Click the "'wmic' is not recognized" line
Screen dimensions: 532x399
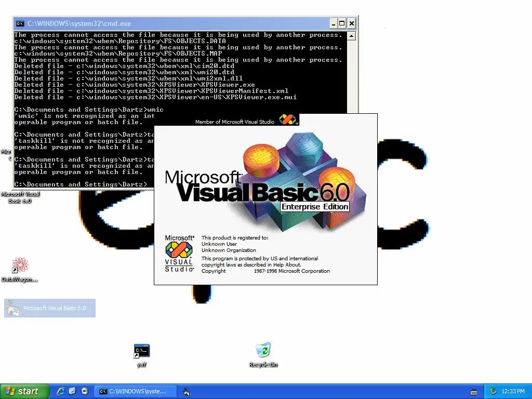point(84,116)
